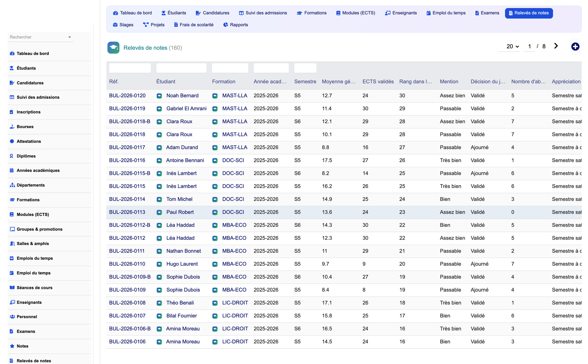Screen dimensions: 588x364
Task: Open Inscriptions in sidebar
Action: point(28,112)
